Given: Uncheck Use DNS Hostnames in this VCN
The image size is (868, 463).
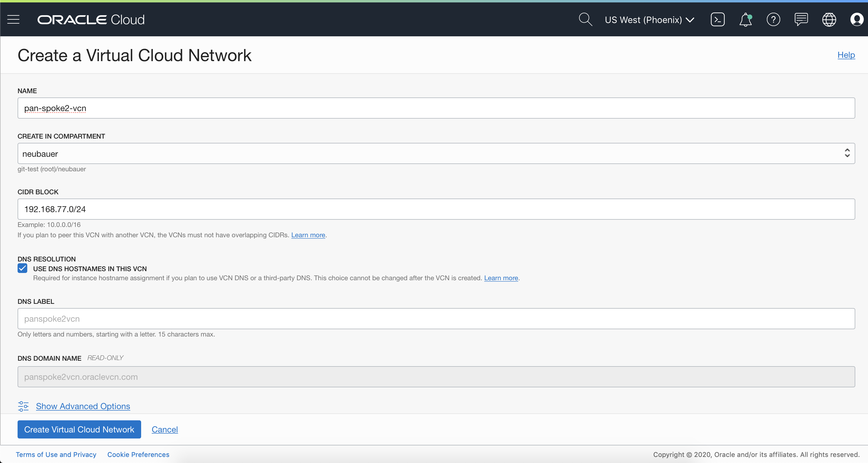Looking at the screenshot, I should [23, 268].
